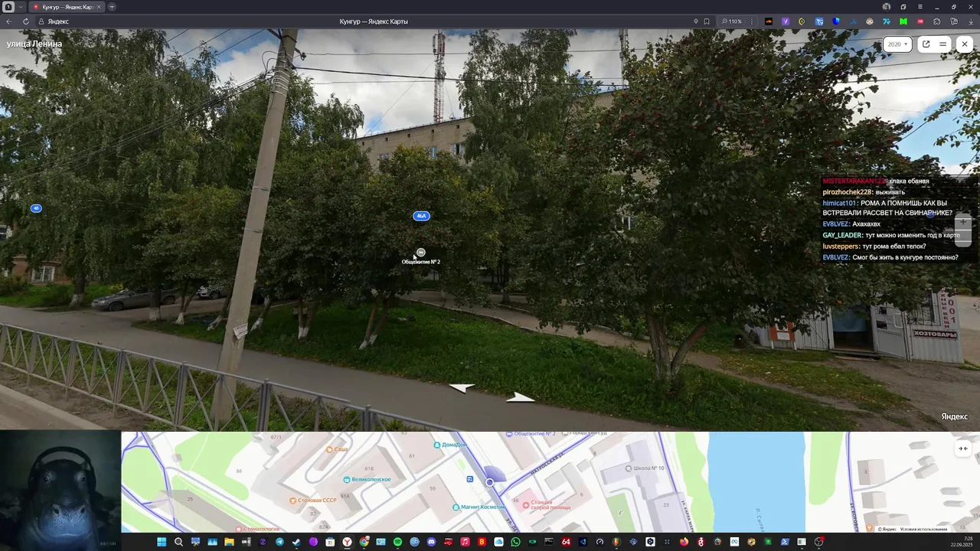Select Станция скорой помощи on the map
This screenshot has height=551, width=980.
[547, 504]
